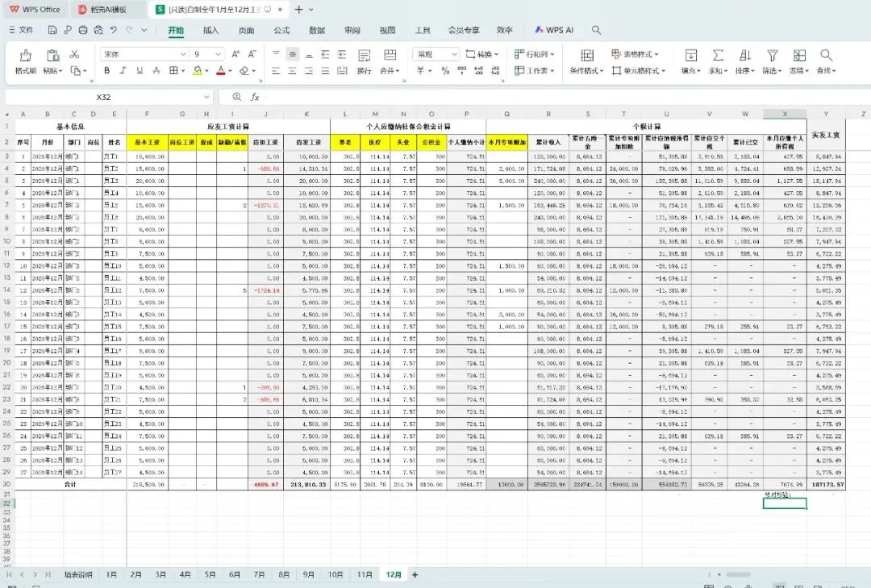This screenshot has height=588, width=871.
Task: Switch to the 数据 Data ribbon tab
Action: (317, 30)
